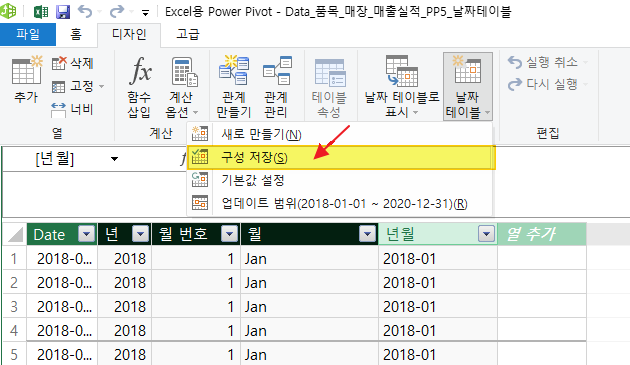Image resolution: width=630 pixels, height=365 pixels.
Task: Click the 열 추가 column header
Action: pos(542,234)
